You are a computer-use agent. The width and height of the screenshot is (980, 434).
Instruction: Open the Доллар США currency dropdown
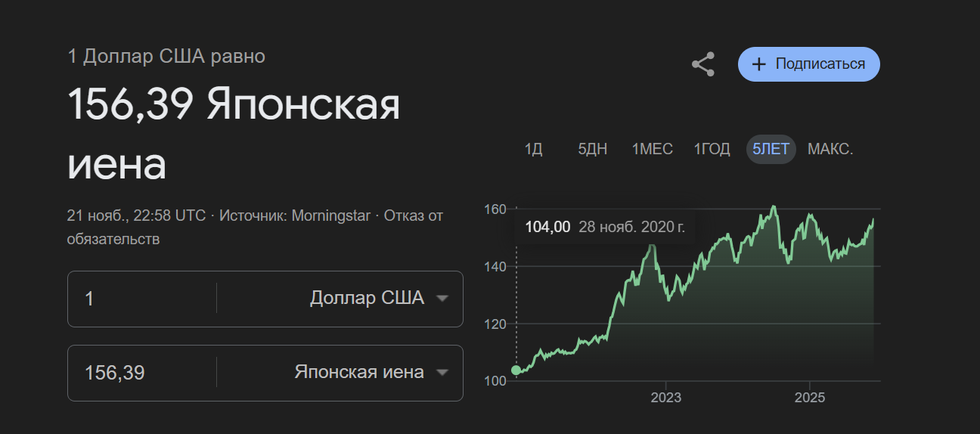pyautogui.click(x=378, y=298)
